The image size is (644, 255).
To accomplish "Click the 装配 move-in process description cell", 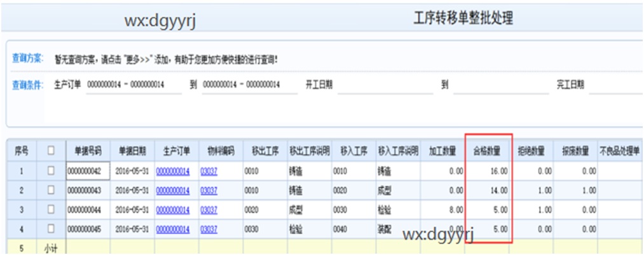I will 399,229.
